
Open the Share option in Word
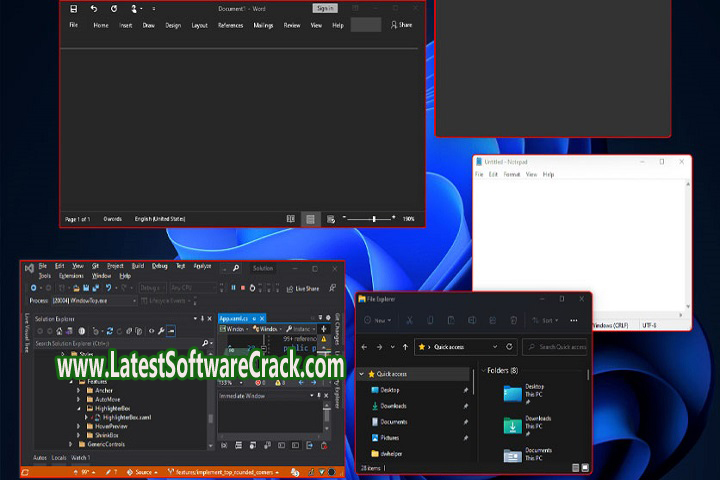[401, 25]
